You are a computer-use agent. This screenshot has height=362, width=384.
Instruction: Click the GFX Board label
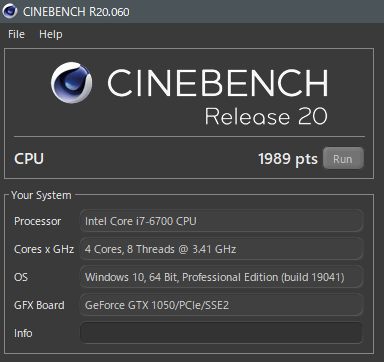click(39, 305)
